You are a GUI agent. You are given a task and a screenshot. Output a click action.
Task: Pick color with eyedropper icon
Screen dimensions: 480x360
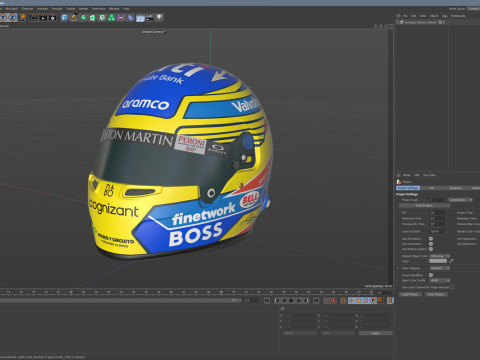451,261
